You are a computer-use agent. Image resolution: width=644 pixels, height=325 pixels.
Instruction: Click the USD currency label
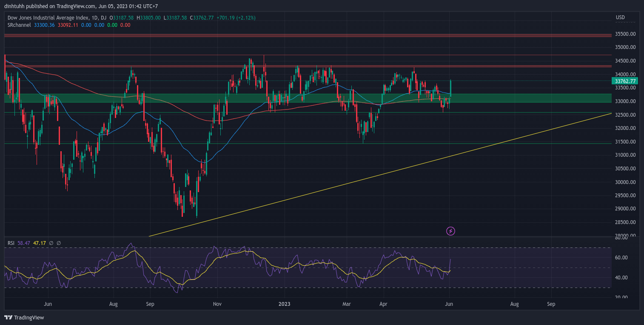coord(620,17)
